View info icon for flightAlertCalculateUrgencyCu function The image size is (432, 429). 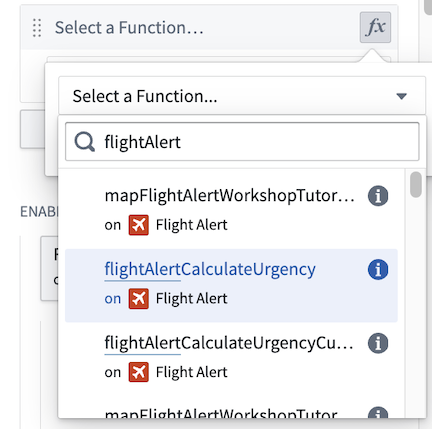point(378,343)
